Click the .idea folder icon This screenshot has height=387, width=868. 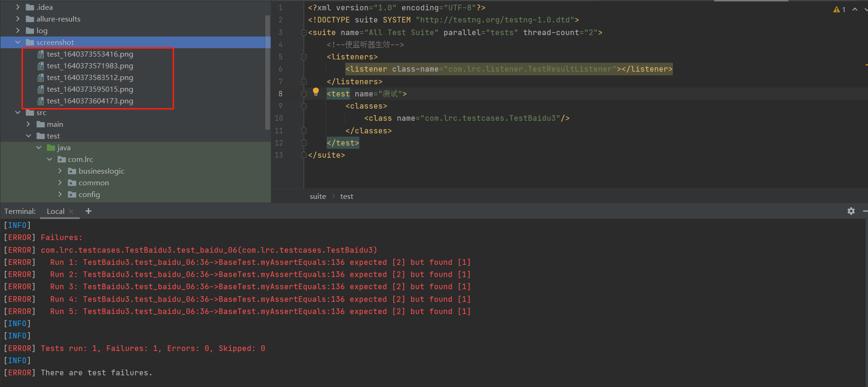point(30,7)
